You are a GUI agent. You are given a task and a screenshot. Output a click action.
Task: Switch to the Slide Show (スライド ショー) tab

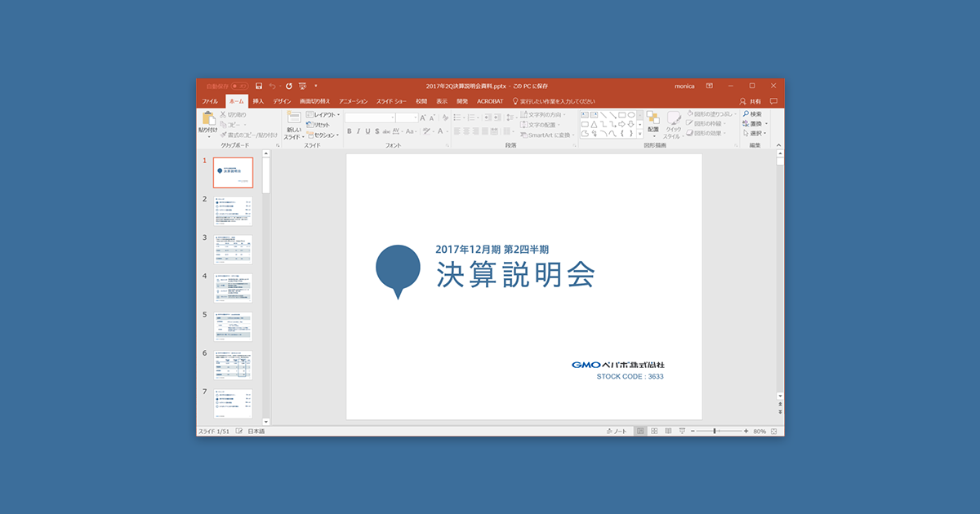[x=391, y=101]
